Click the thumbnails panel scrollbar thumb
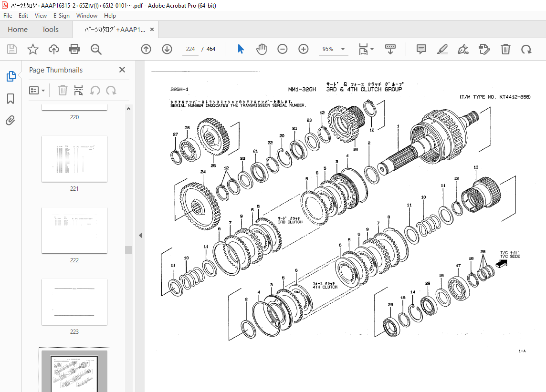Viewport: 546px width, 392px height. pos(128,250)
